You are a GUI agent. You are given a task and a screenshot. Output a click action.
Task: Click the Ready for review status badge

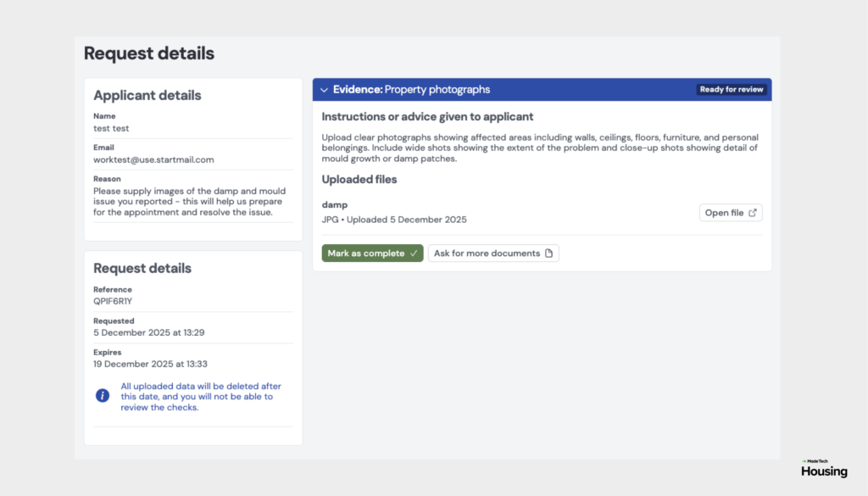(x=732, y=90)
